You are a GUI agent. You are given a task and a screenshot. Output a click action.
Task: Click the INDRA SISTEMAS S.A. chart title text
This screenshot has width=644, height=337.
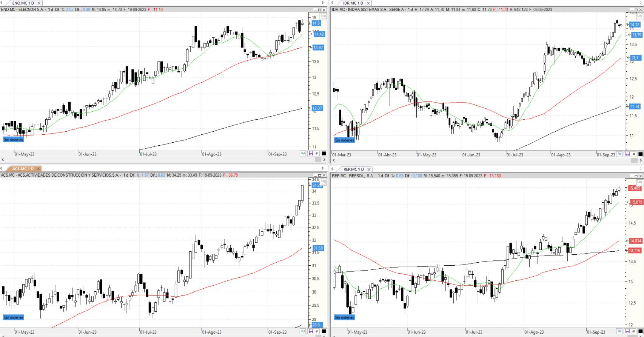click(x=368, y=9)
